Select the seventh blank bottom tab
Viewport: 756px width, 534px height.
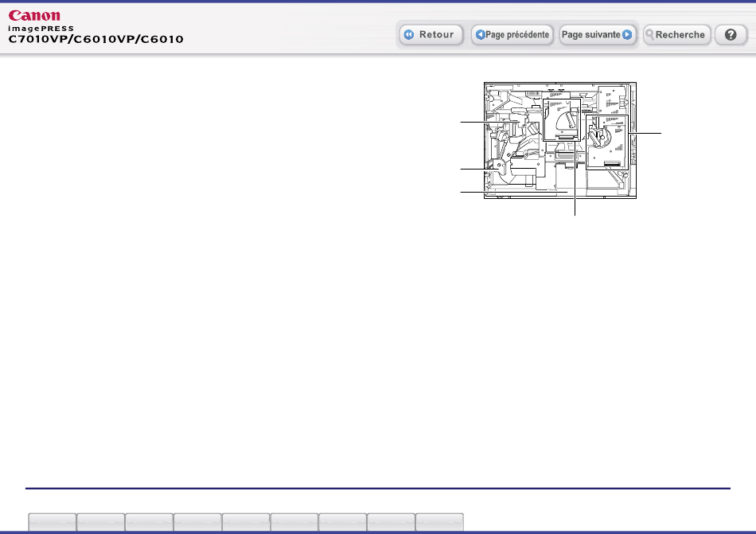point(343,522)
